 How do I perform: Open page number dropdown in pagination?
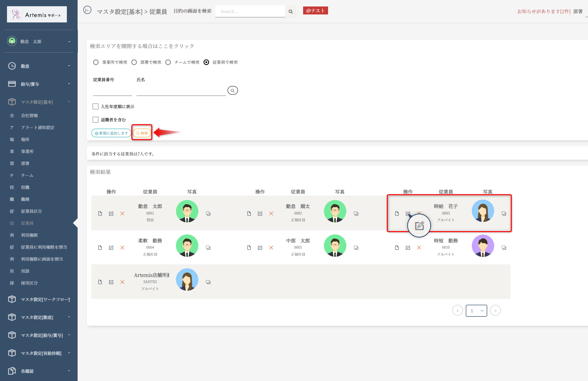pyautogui.click(x=476, y=311)
